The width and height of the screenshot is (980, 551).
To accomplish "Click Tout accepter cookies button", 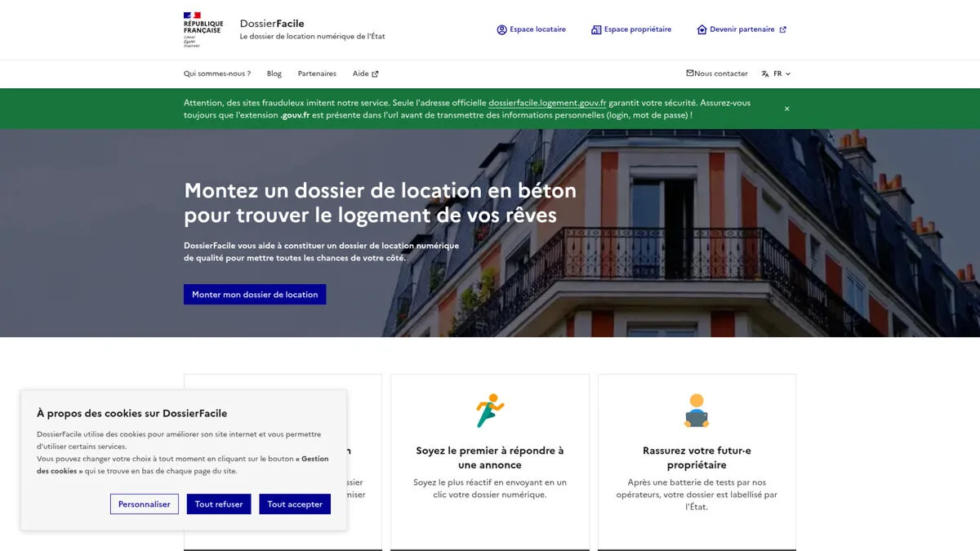I will tap(295, 504).
